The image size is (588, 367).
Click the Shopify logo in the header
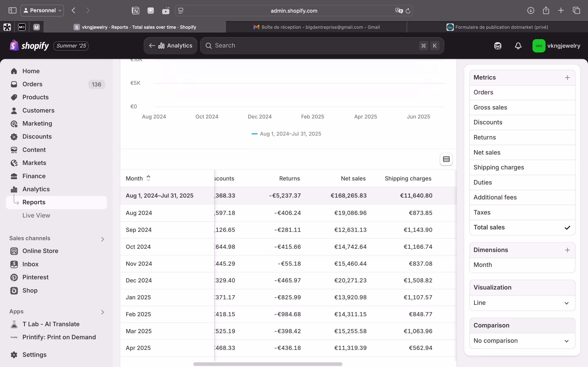coord(29,46)
